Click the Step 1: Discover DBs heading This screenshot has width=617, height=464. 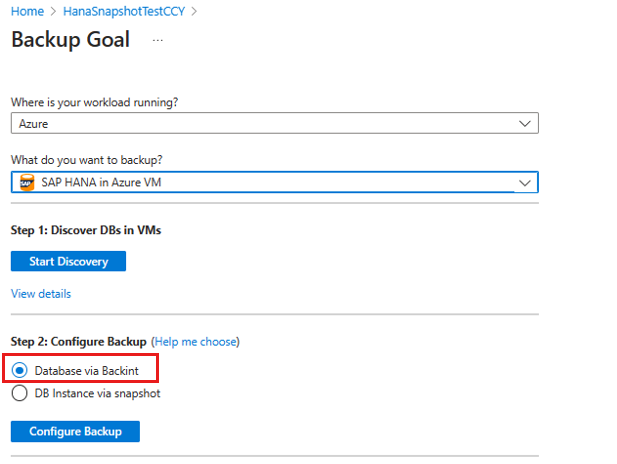[x=86, y=230]
